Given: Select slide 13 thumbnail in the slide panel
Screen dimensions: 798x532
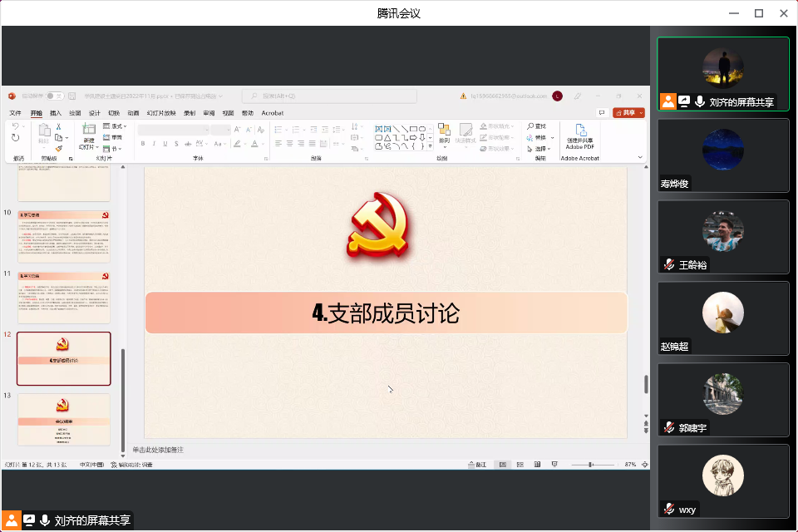Looking at the screenshot, I should 64,420.
